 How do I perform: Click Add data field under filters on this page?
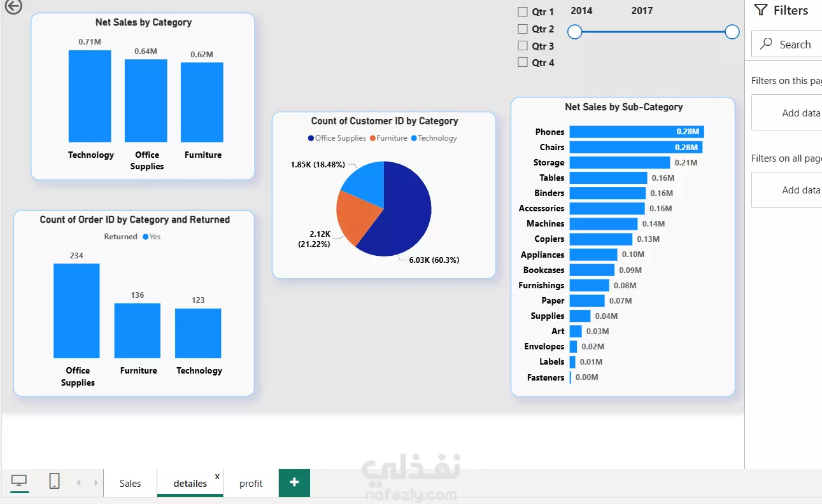pos(787,113)
